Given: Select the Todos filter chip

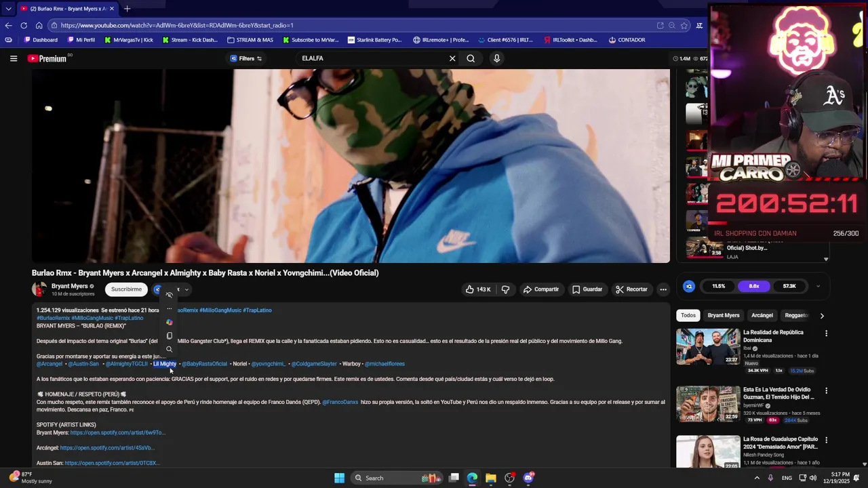Looking at the screenshot, I should pos(688,315).
